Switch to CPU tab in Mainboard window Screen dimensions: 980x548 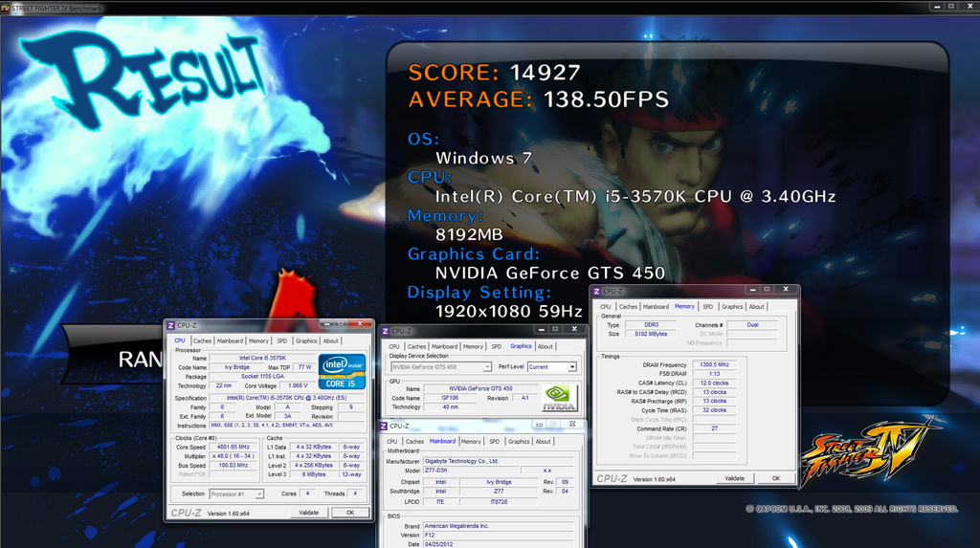tap(391, 442)
